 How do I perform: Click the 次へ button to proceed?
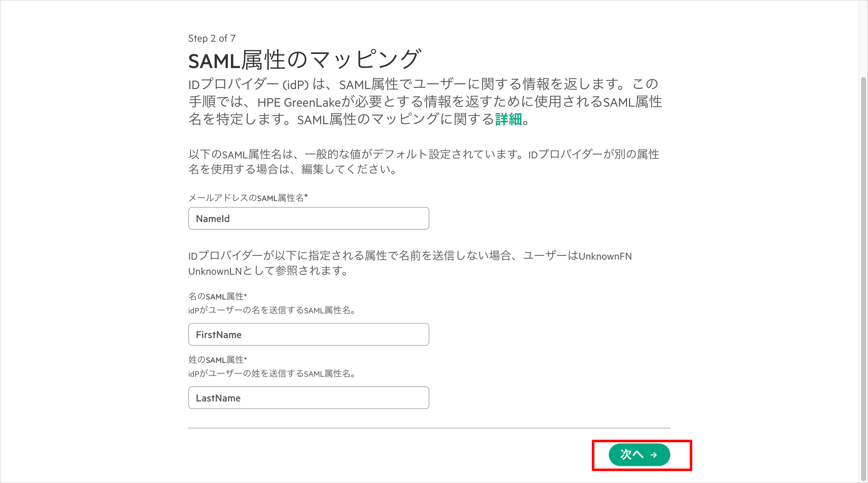click(x=639, y=455)
